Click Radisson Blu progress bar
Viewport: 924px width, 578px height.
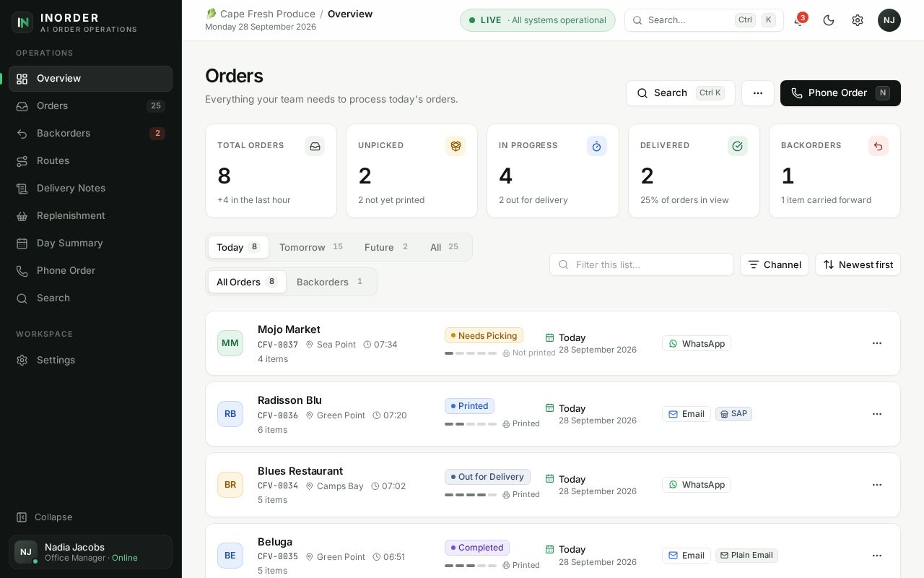[x=471, y=424]
